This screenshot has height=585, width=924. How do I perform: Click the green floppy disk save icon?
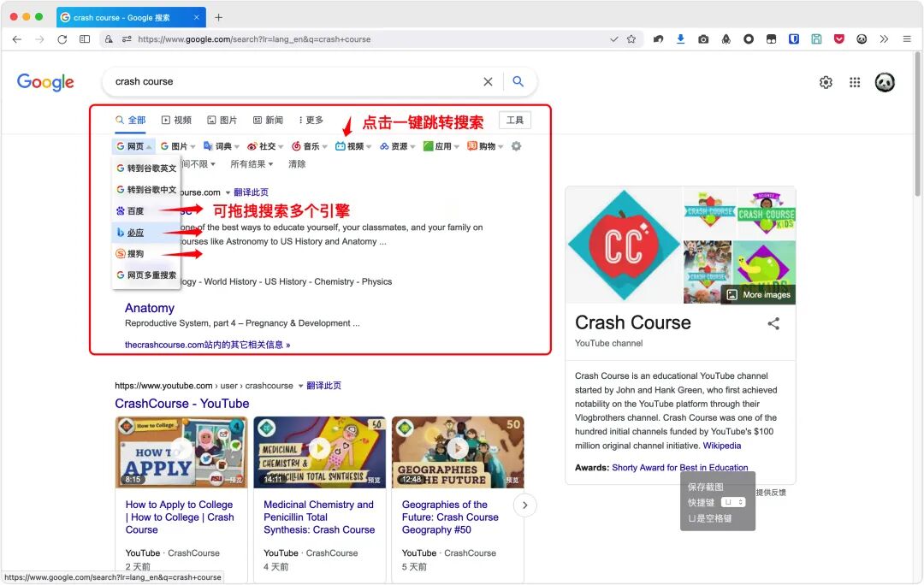click(x=816, y=39)
